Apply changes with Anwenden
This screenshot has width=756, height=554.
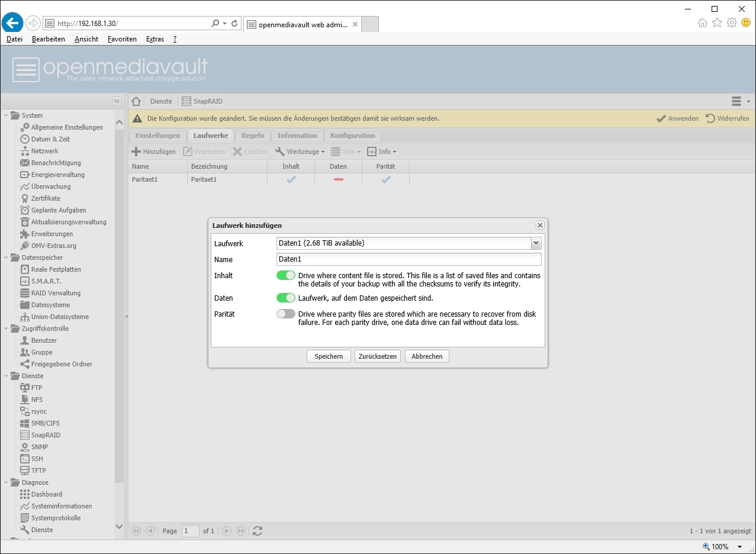point(677,118)
